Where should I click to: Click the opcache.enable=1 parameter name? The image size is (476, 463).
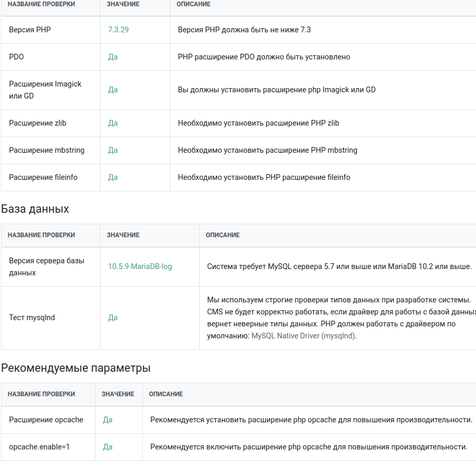click(39, 447)
